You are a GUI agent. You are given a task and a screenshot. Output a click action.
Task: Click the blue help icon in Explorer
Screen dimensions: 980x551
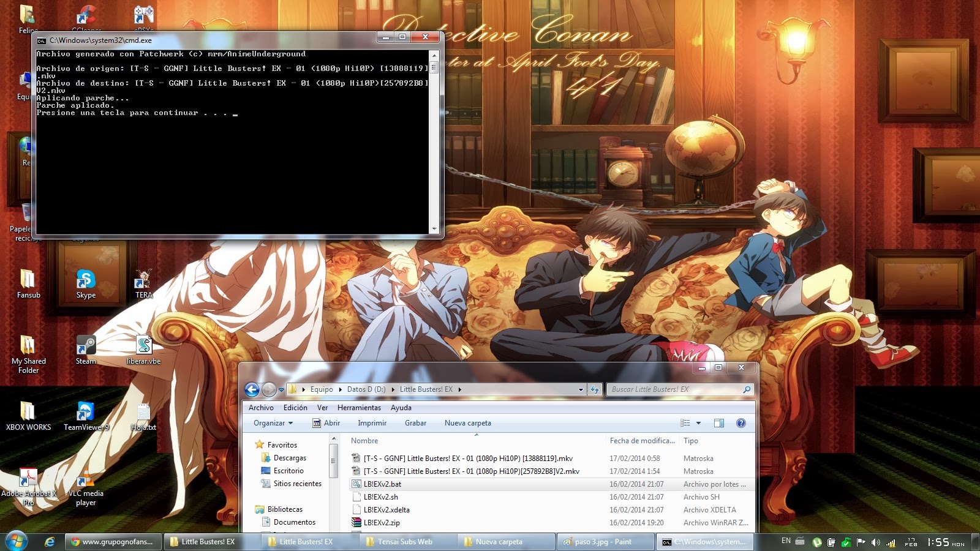[x=741, y=423]
